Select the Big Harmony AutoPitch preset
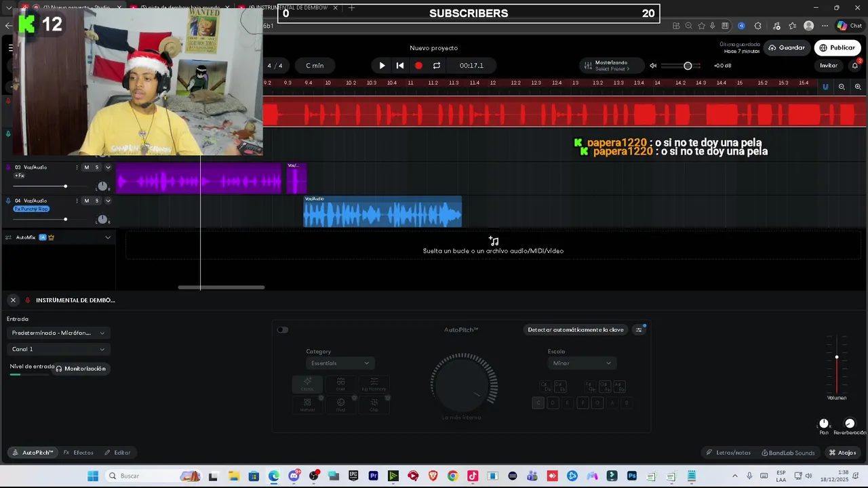The width and height of the screenshot is (868, 488). 374,384
